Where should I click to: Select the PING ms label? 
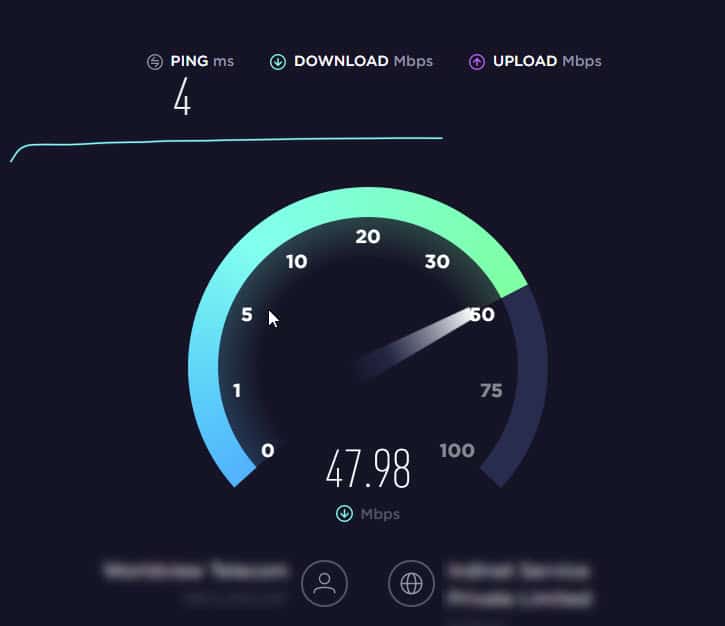[x=202, y=61]
